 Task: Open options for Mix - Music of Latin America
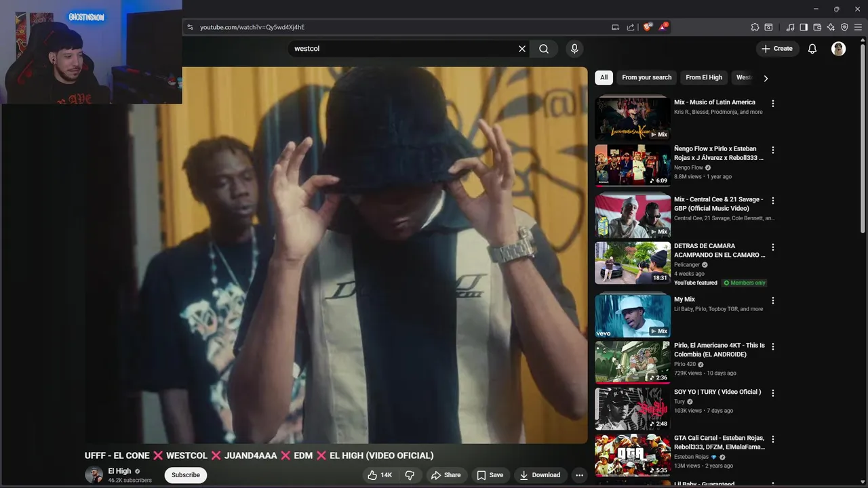pyautogui.click(x=772, y=104)
